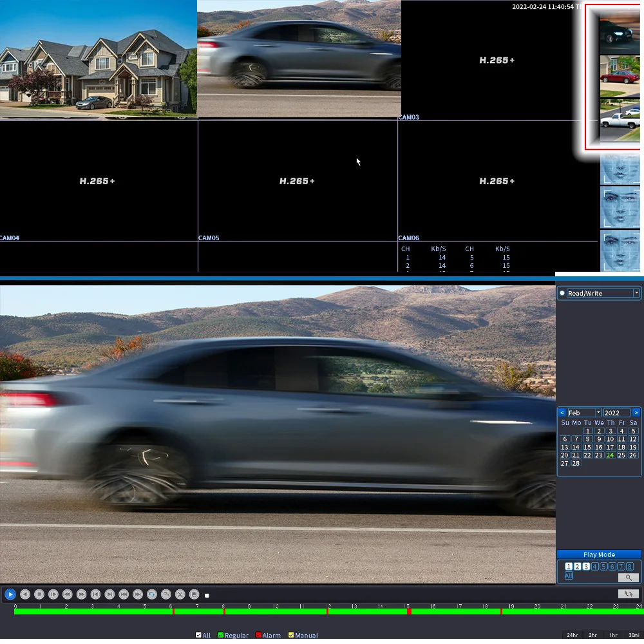Click the fast forward button
This screenshot has width=644, height=644.
(81, 594)
